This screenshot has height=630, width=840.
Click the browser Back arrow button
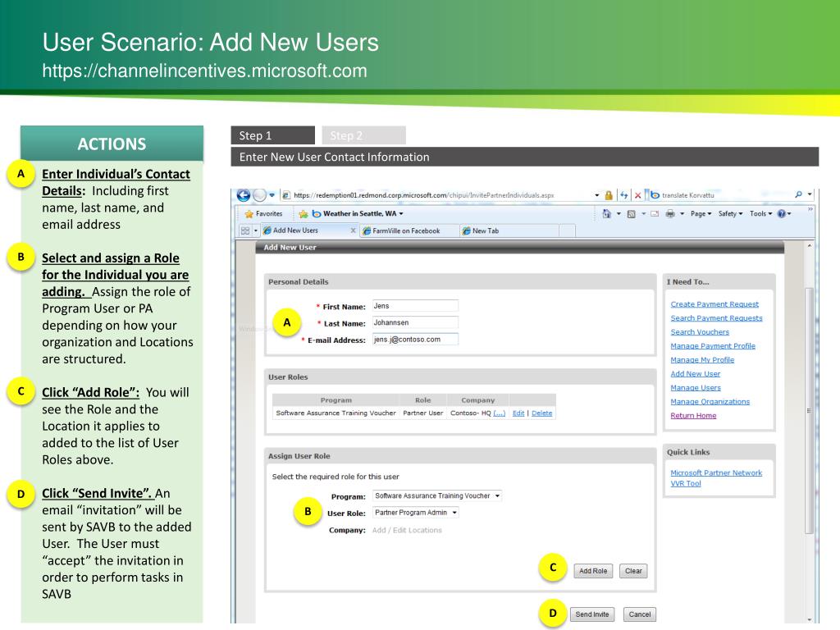click(244, 195)
